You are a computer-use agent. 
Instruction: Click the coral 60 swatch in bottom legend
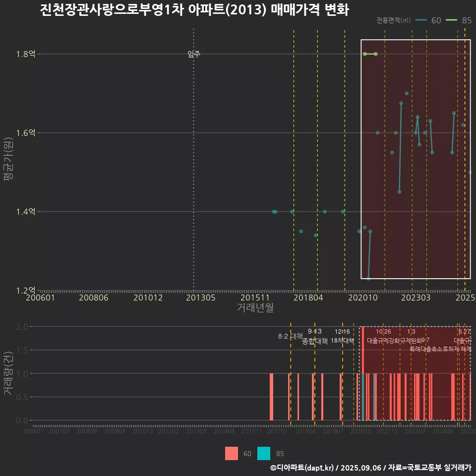(x=232, y=453)
